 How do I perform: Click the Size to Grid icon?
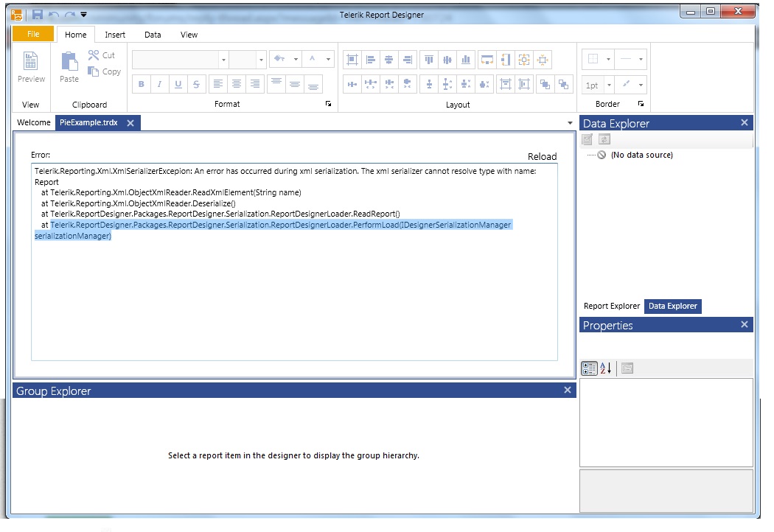(x=543, y=60)
